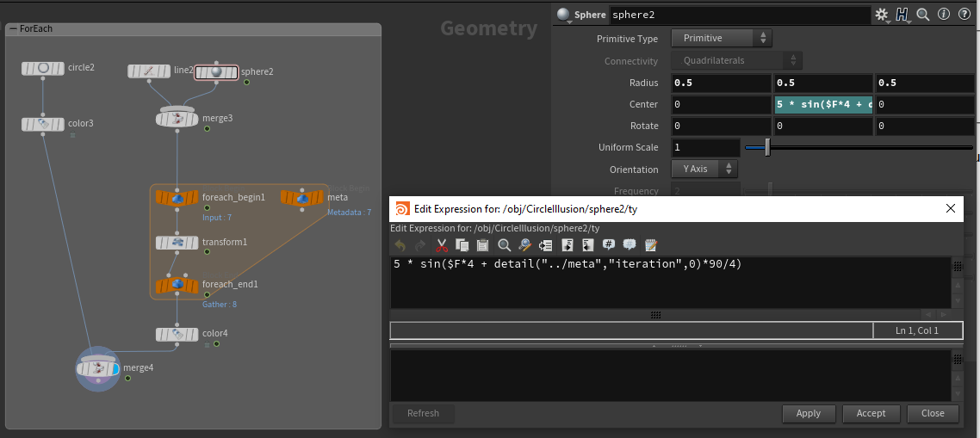This screenshot has height=438, width=980.
Task: Open the Sphere operator type menu icon
Action: pyautogui.click(x=564, y=15)
